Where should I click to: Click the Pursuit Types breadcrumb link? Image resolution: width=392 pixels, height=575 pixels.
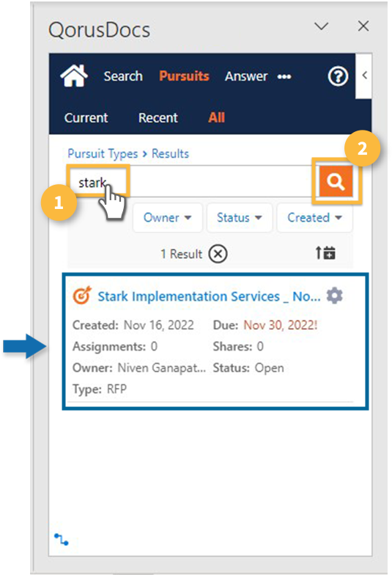[103, 154]
